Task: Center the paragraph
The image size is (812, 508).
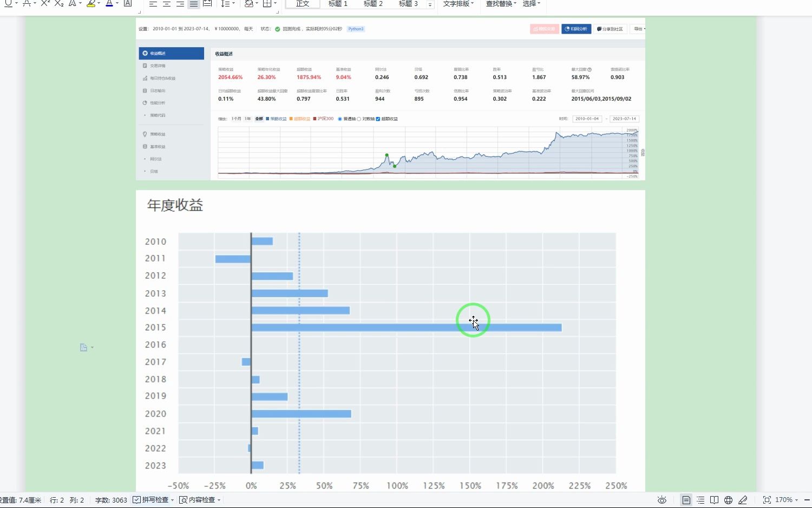Action: (x=167, y=3)
